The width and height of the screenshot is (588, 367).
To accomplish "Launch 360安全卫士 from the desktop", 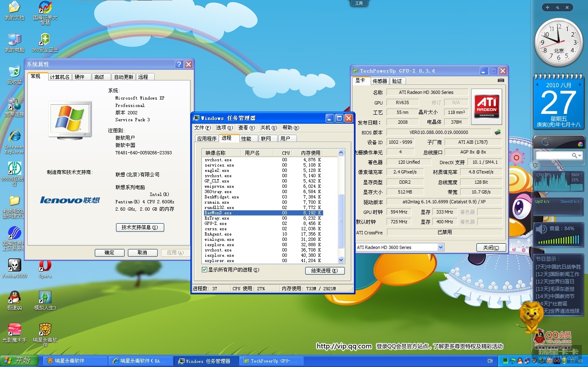I will click(45, 42).
